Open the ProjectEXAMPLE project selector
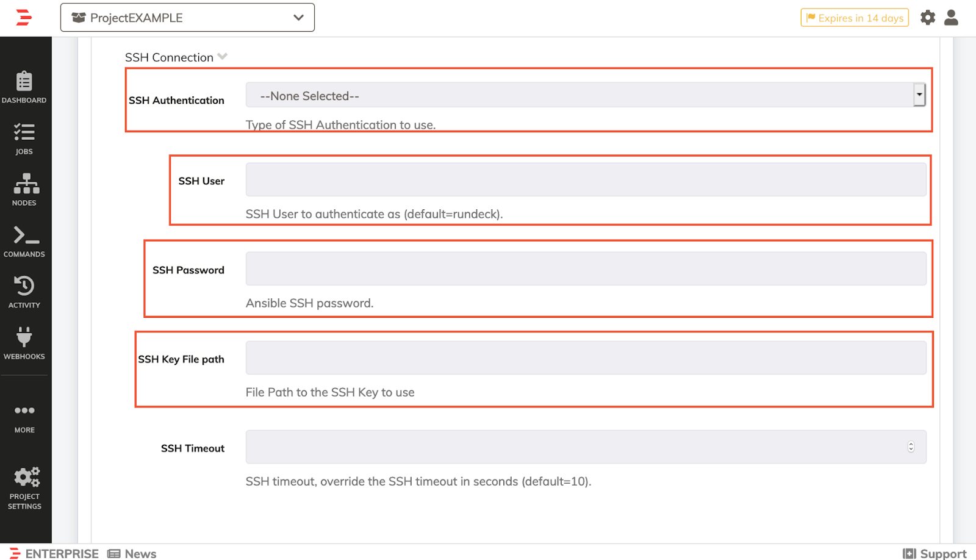The height and width of the screenshot is (560, 976). pos(187,18)
